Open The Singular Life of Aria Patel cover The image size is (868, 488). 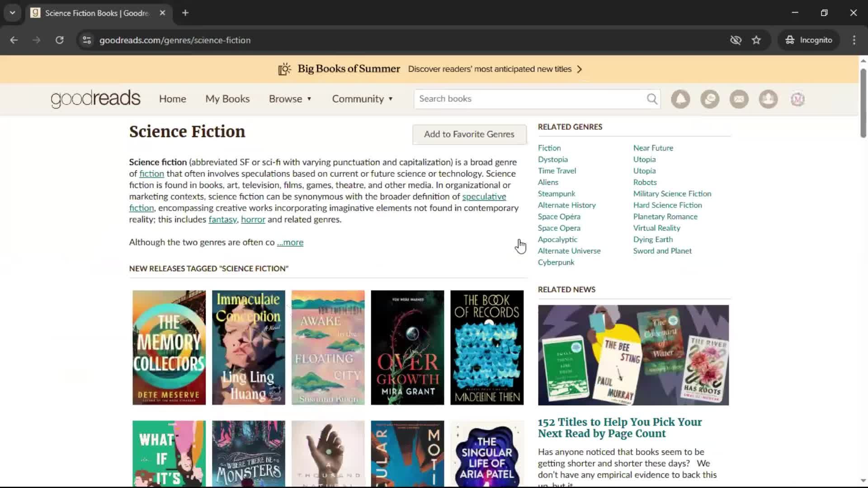pos(487,454)
